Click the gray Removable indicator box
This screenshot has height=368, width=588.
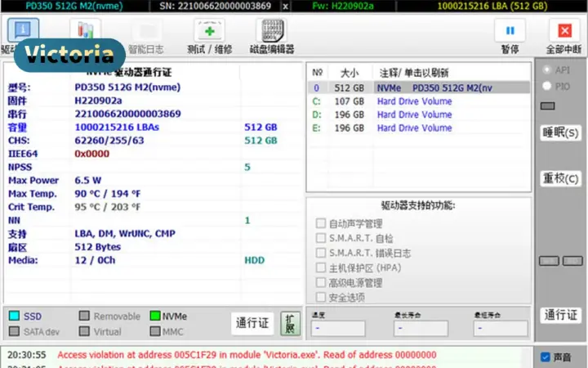(84, 316)
